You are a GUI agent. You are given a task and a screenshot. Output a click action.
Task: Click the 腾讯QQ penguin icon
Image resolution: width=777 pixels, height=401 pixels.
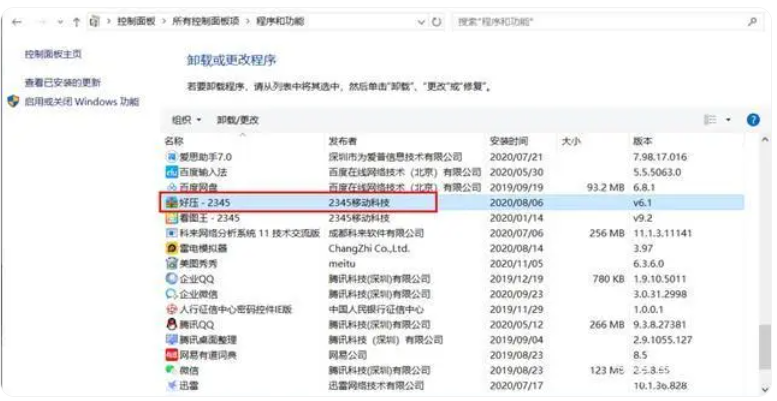(x=171, y=325)
